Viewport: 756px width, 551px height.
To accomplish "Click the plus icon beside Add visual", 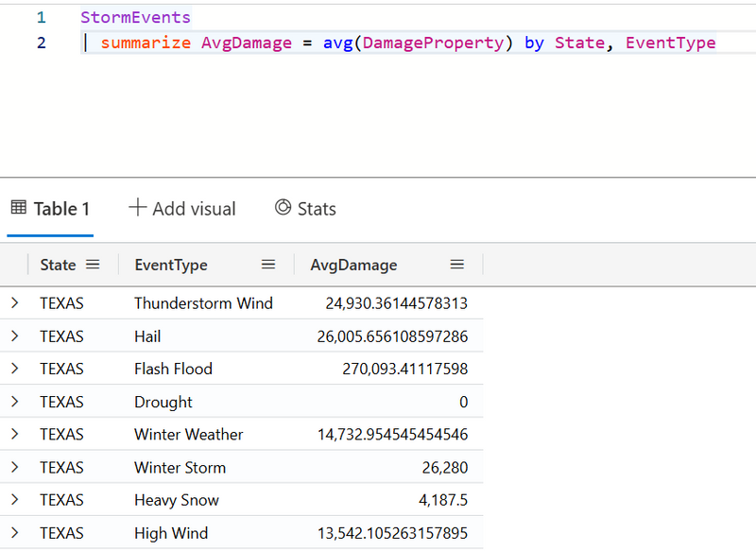I will (137, 208).
